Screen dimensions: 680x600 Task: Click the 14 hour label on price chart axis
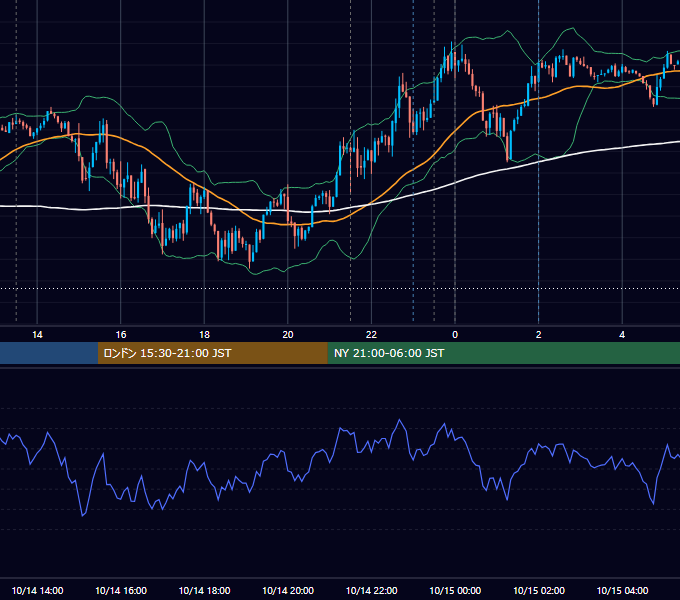(x=37, y=335)
